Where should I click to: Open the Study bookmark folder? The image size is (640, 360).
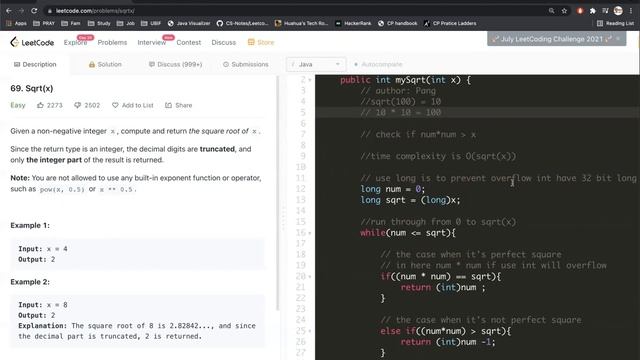(x=99, y=23)
